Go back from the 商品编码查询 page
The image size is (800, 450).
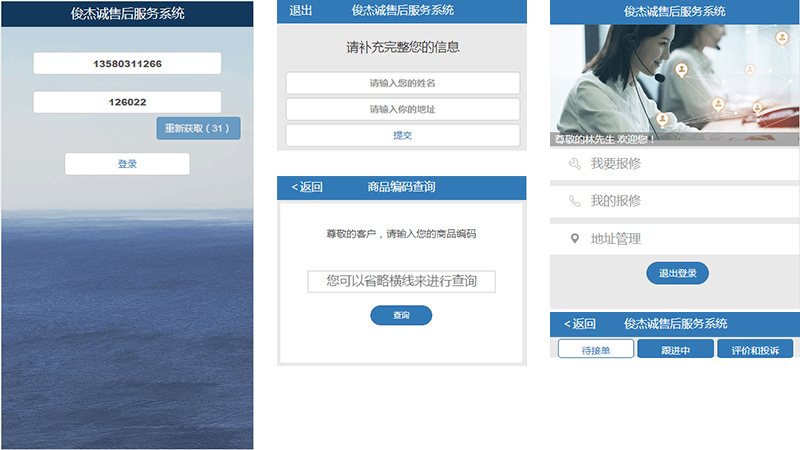[x=307, y=187]
